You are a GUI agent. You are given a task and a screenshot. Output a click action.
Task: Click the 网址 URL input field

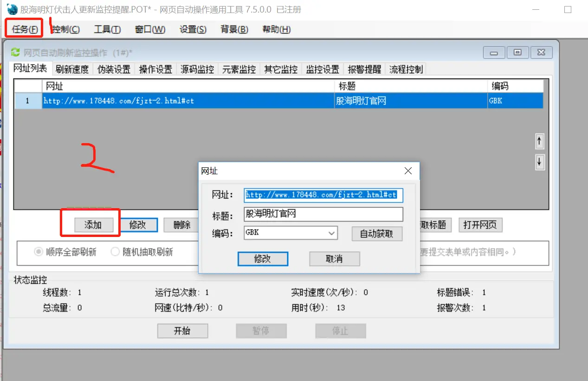(x=323, y=195)
